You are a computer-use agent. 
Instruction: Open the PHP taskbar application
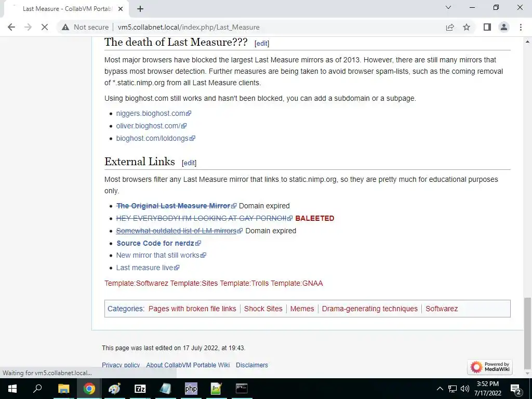[x=191, y=389]
